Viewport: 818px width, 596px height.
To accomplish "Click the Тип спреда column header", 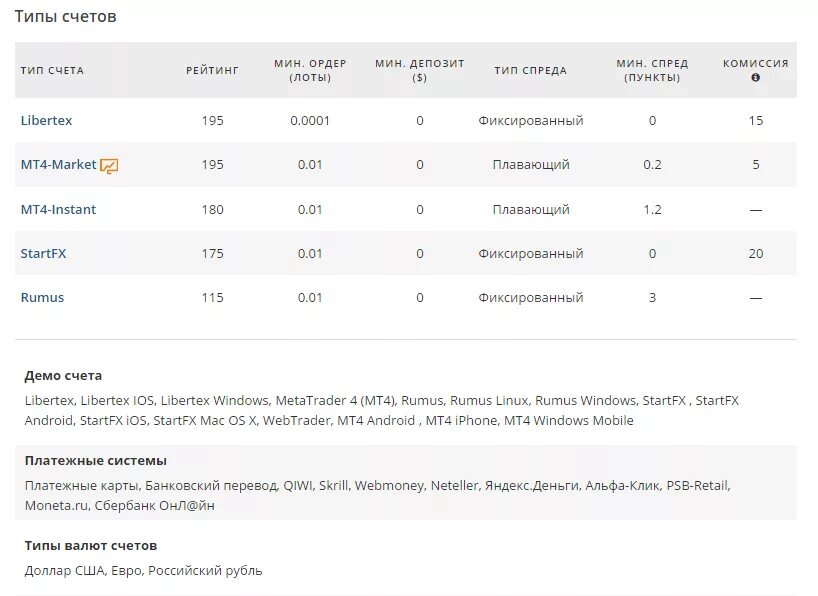I will click(530, 70).
